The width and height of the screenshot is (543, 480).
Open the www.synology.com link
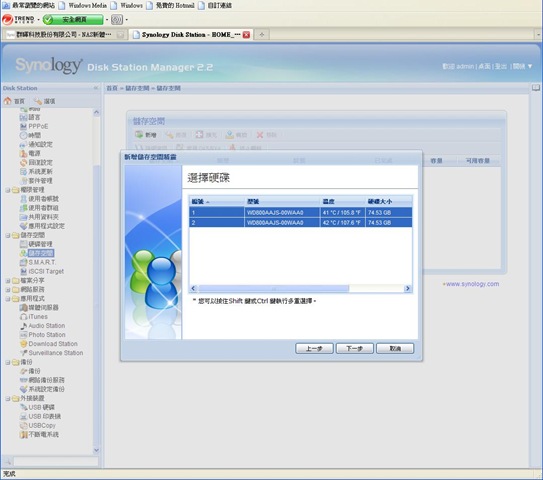click(x=472, y=284)
